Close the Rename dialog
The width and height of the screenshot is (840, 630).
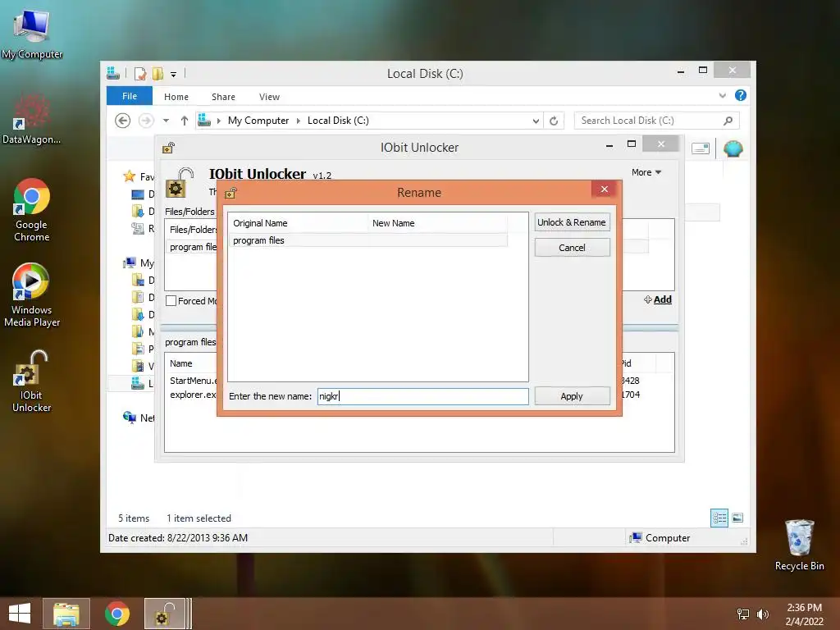605,189
